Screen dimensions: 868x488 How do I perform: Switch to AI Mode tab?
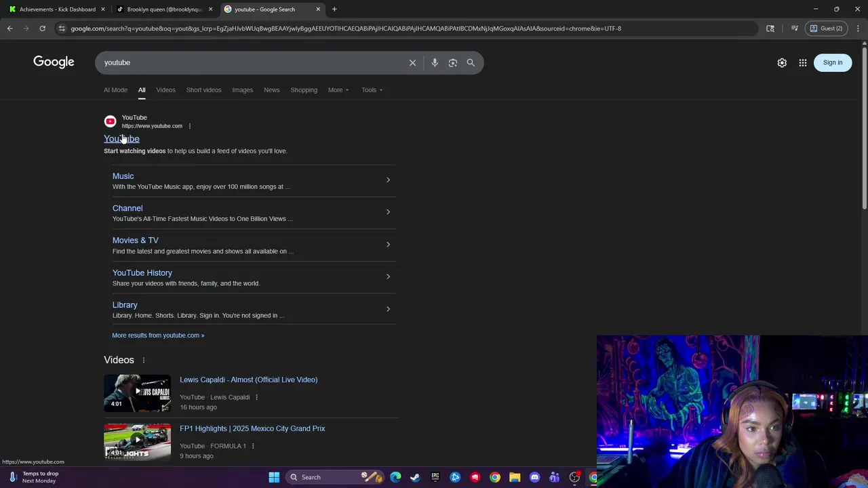[115, 90]
